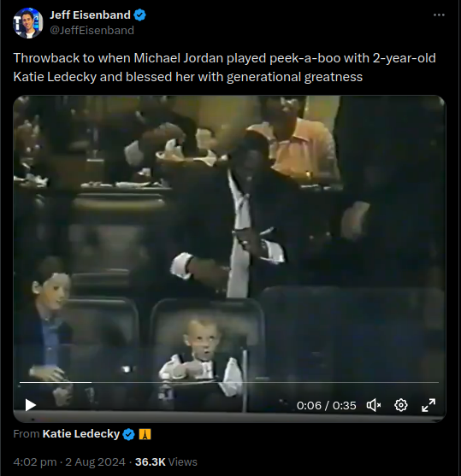Viewport: 461px width, 476px height.
Task: Open Jeff Eisenband's profile avatar
Action: click(28, 23)
